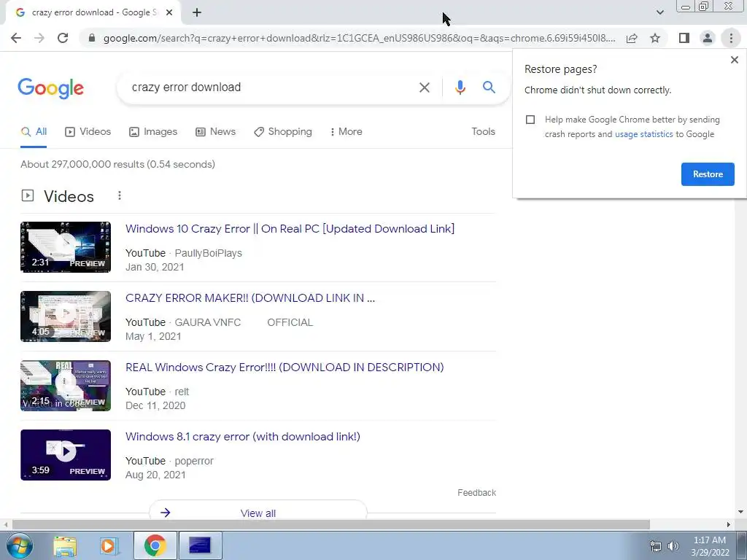Preview the 3:59 video thumbnail
The height and width of the screenshot is (560, 747).
click(66, 455)
